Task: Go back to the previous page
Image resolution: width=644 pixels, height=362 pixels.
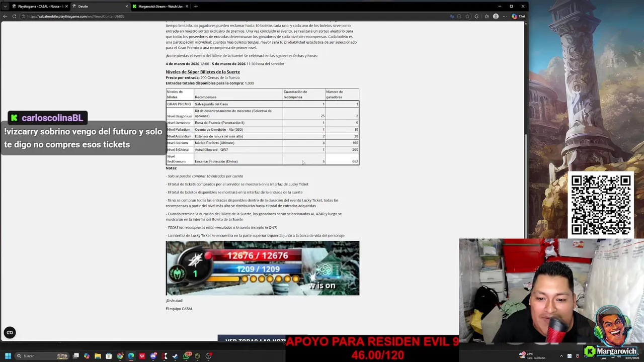Action: 5,16
